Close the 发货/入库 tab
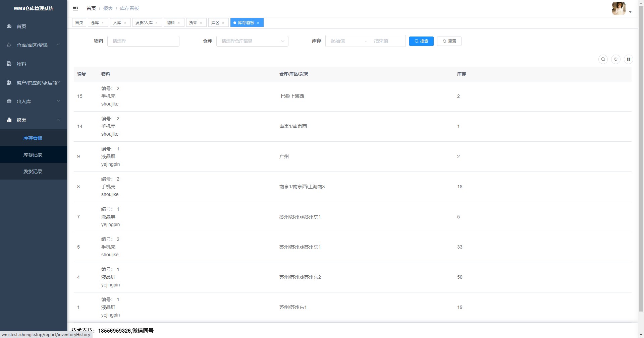The width and height of the screenshot is (644, 338). [x=156, y=23]
